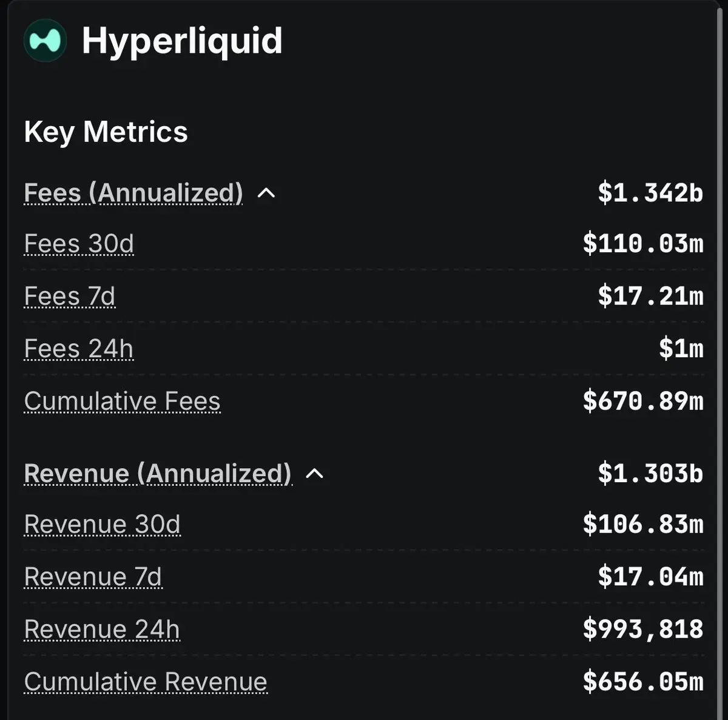The width and height of the screenshot is (728, 720).
Task: Click the $993,818 revenue value
Action: pos(643,629)
